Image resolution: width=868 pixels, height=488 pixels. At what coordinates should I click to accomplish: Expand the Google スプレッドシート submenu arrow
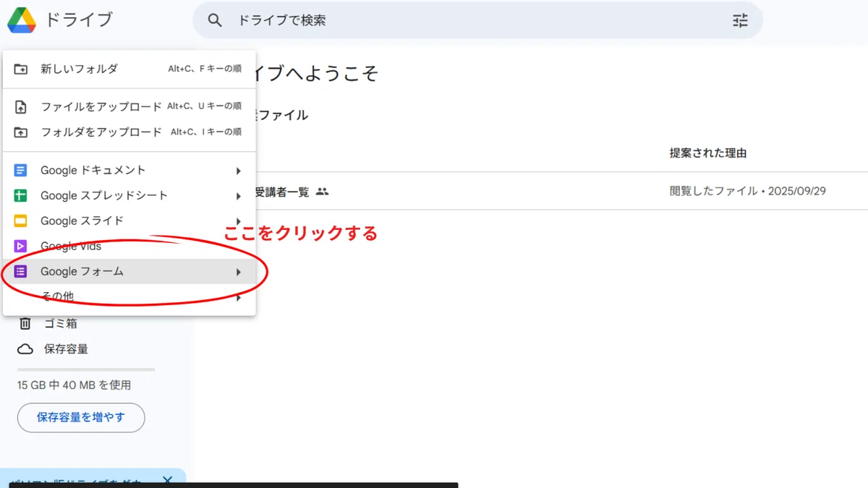238,196
